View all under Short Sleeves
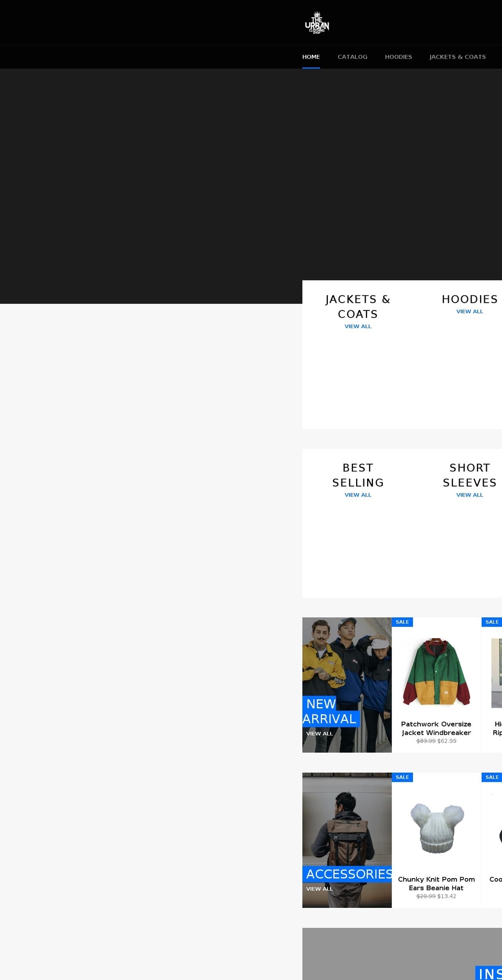The width and height of the screenshot is (502, 980). pos(470,495)
